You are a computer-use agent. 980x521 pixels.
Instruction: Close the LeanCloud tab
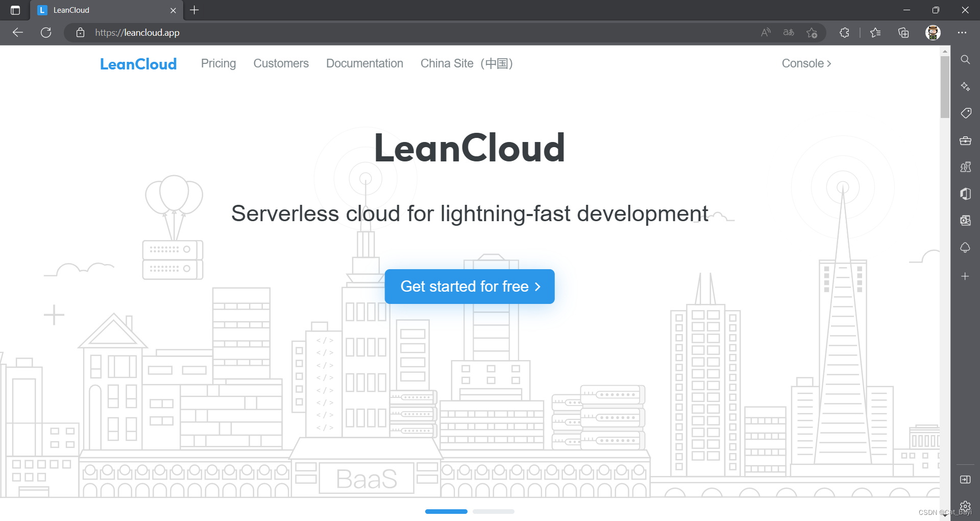pos(173,10)
